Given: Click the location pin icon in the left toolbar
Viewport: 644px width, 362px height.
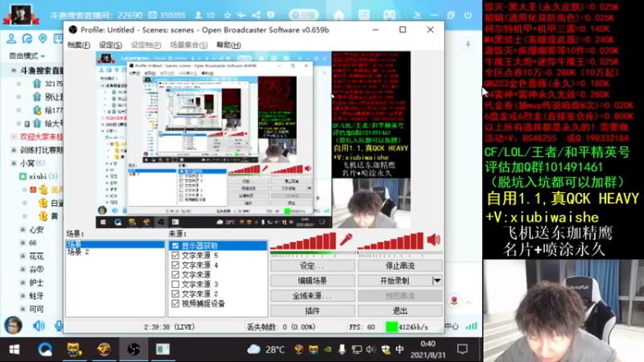Looking at the screenshot, I should click(43, 39).
